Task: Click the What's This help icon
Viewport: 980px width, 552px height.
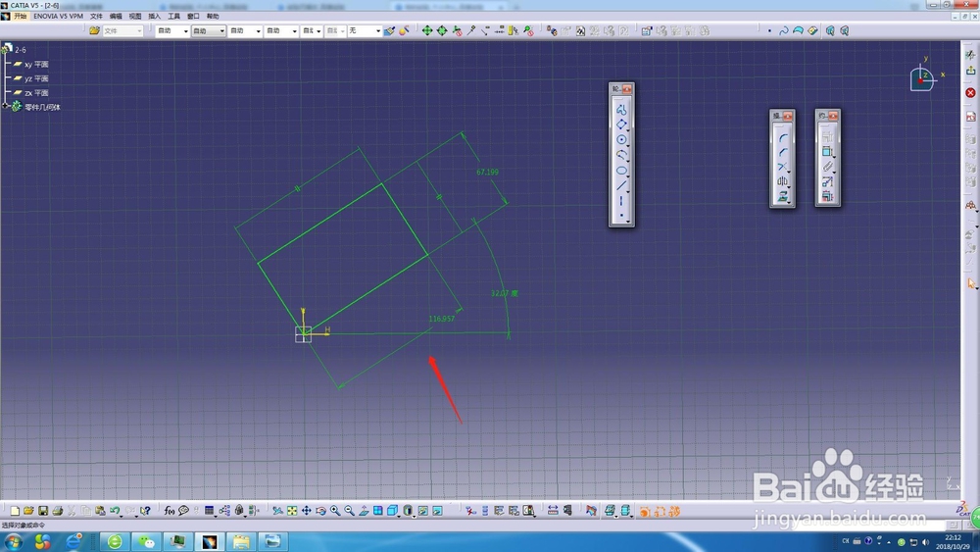Action: pyautogui.click(x=145, y=511)
